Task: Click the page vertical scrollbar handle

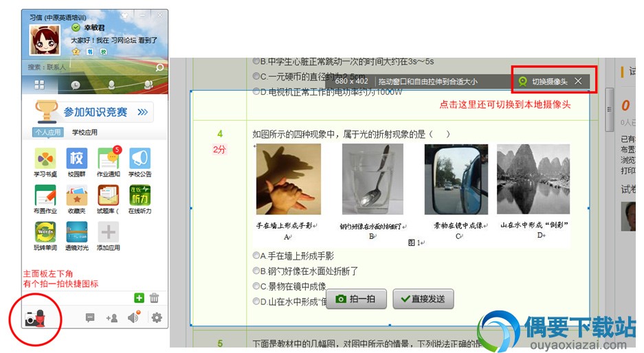Action: coord(610,109)
